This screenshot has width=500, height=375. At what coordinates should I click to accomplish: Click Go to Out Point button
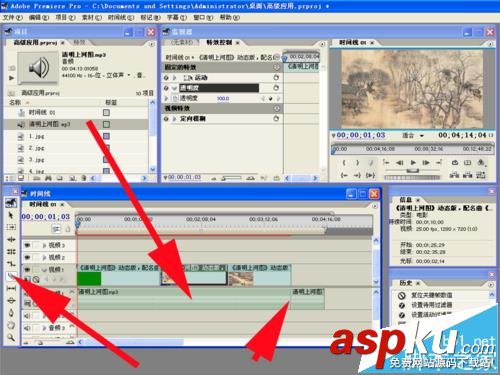tap(357, 175)
